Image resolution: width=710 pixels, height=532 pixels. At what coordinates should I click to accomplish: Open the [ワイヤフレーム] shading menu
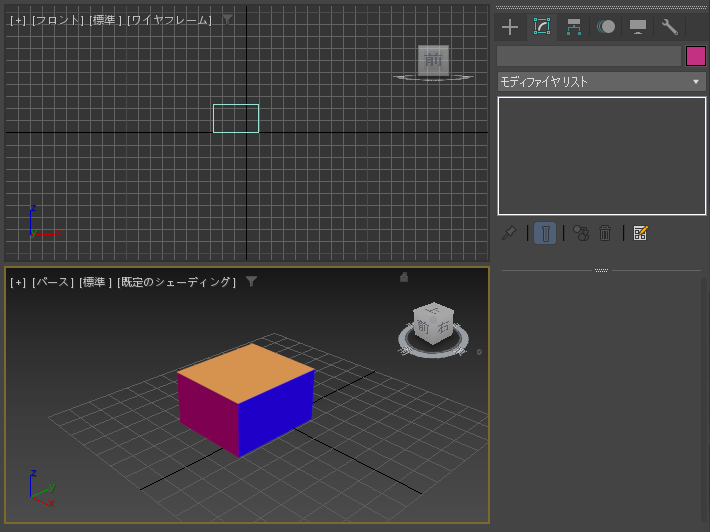pyautogui.click(x=169, y=20)
